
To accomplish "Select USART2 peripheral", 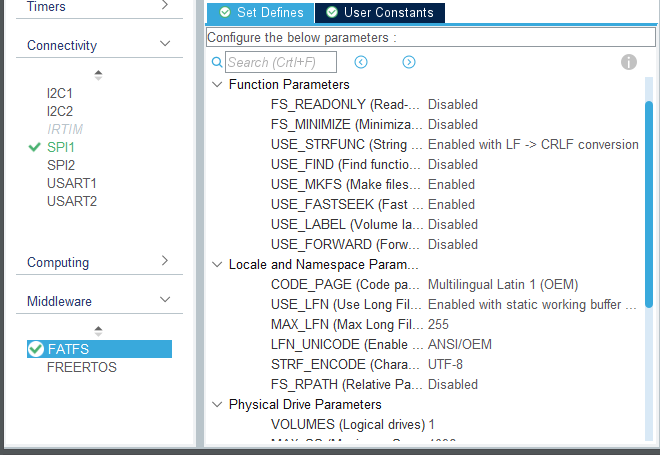I will click(72, 202).
